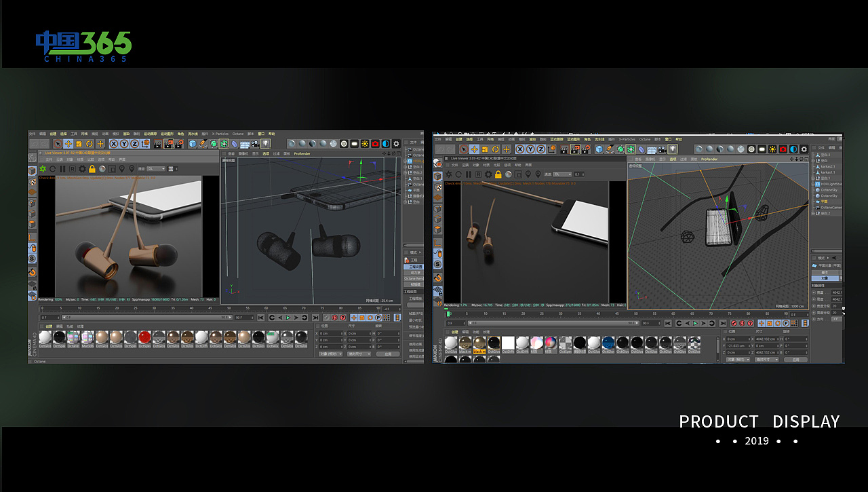Play animation forward in right C4D timeline
The height and width of the screenshot is (492, 868).
click(x=695, y=324)
